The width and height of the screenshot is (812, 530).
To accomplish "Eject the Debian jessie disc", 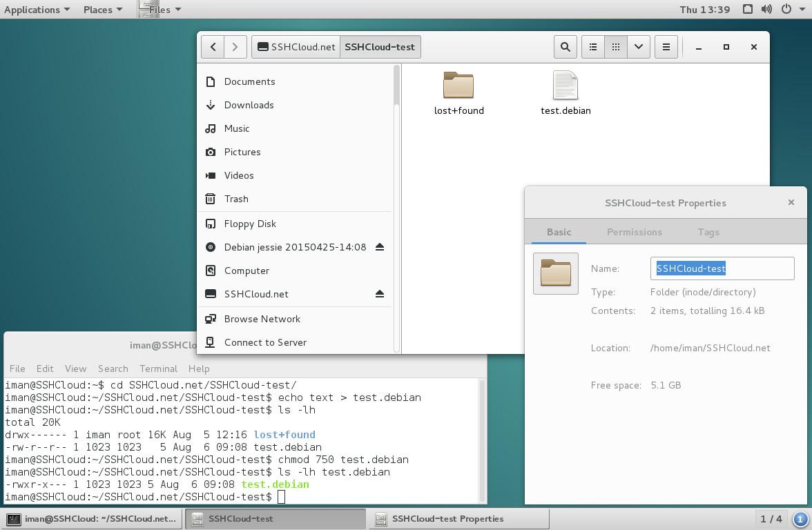I will pyautogui.click(x=379, y=247).
